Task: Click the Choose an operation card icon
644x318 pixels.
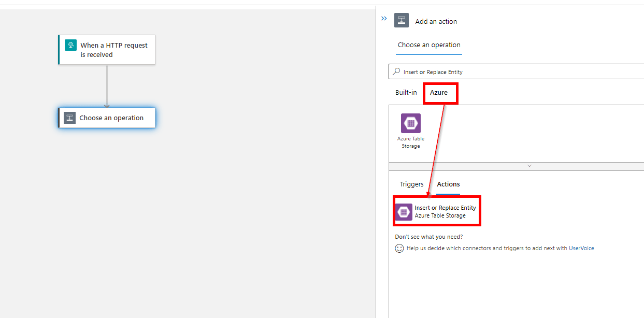Action: (69, 118)
